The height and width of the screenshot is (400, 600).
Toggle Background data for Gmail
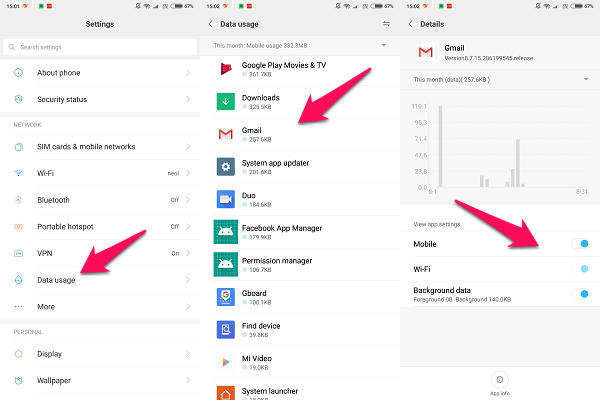(x=580, y=294)
